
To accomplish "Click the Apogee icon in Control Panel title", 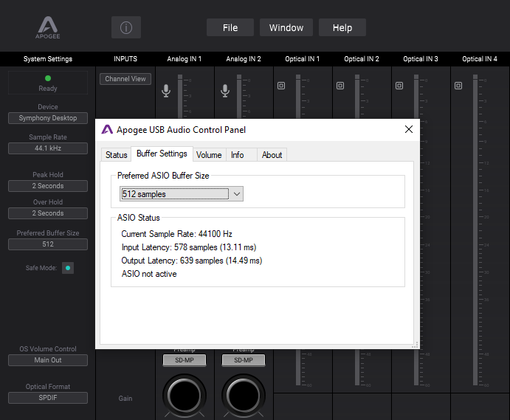I will tap(107, 129).
